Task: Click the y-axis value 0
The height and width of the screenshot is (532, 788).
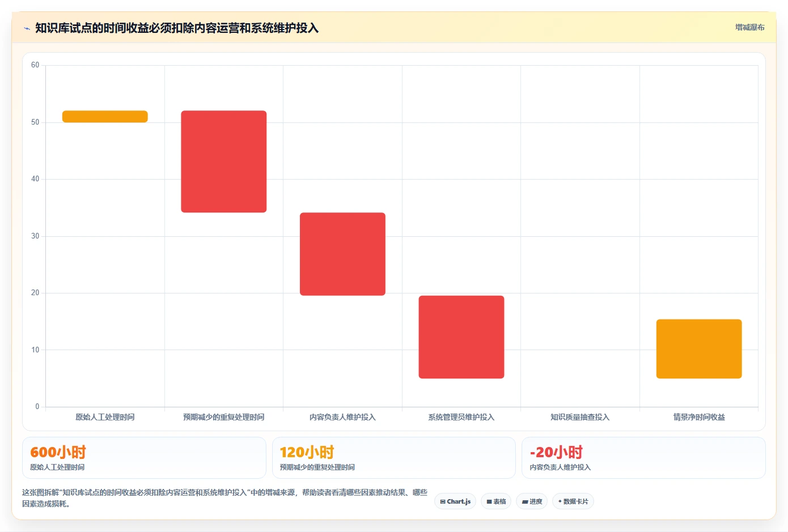Action: pos(37,407)
